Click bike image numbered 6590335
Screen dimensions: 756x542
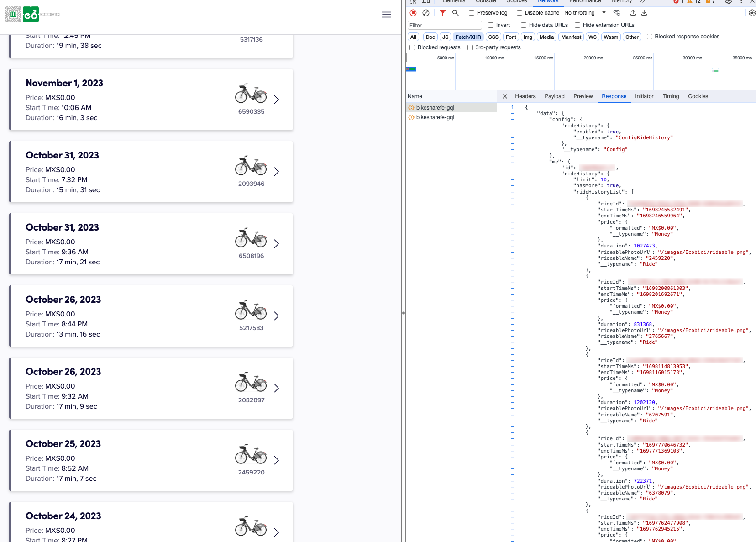pos(251,94)
